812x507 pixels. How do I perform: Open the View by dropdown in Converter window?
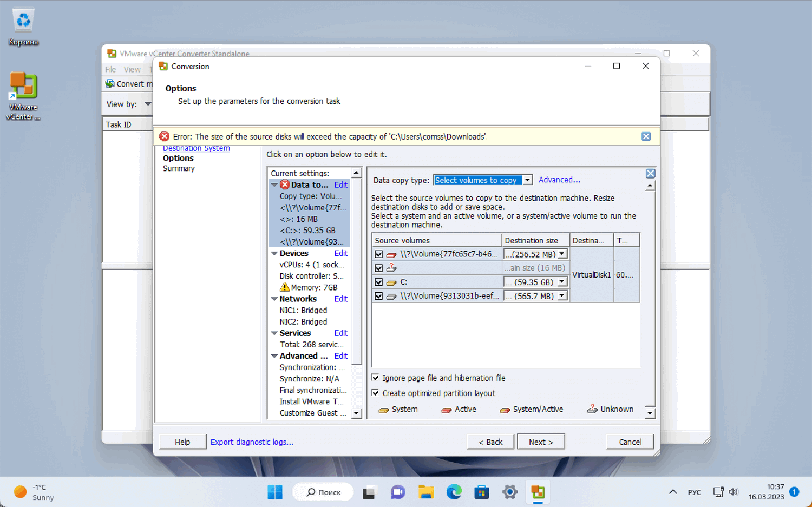coord(148,104)
